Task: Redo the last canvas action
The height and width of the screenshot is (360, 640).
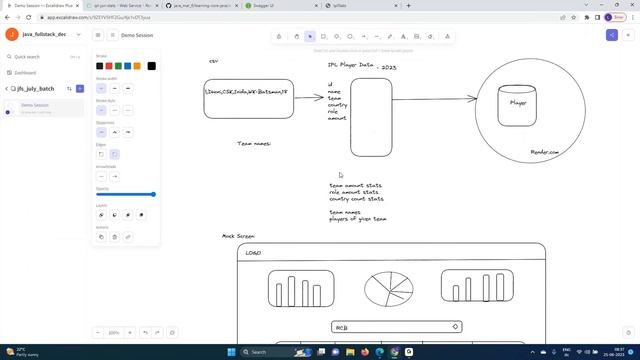Action: [158, 333]
